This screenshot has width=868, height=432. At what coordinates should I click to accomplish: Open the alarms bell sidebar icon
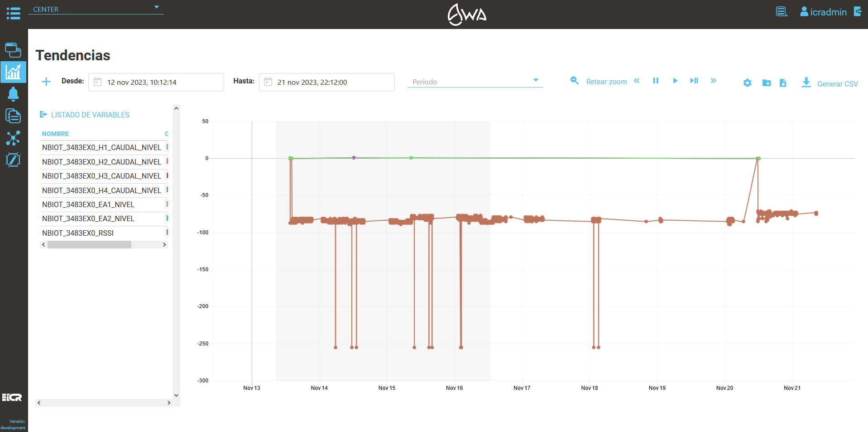pos(13,94)
